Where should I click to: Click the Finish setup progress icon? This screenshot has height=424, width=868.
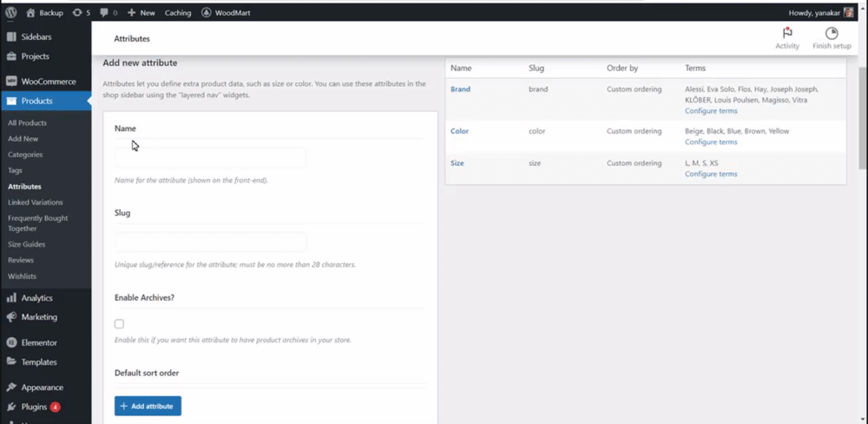pos(832,33)
